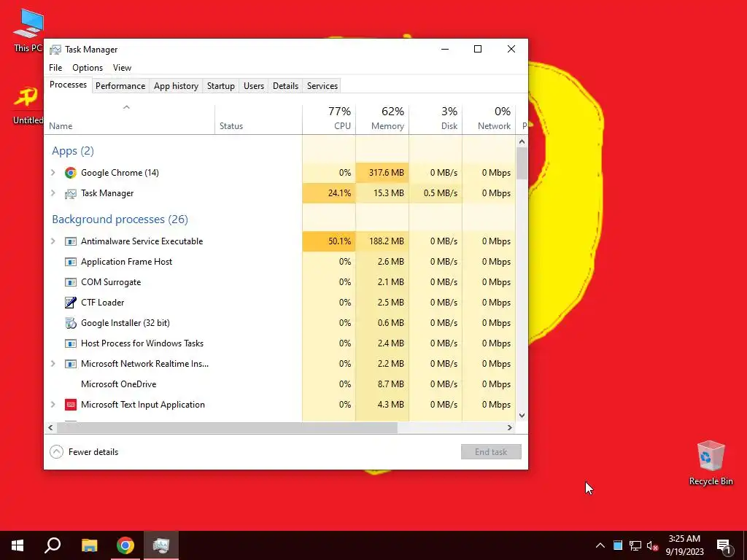Switch to the App history tab

point(176,86)
